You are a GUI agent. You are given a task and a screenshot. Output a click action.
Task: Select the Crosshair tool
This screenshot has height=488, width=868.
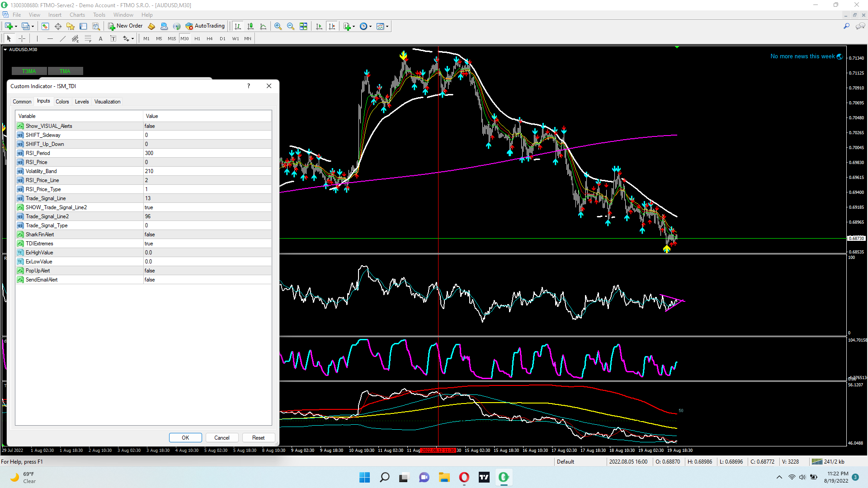tap(22, 39)
